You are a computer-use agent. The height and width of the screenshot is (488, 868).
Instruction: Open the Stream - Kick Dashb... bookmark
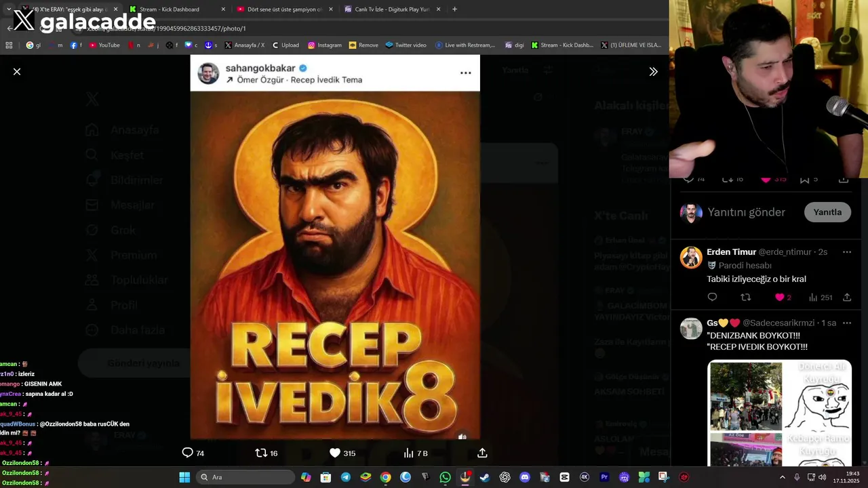562,45
